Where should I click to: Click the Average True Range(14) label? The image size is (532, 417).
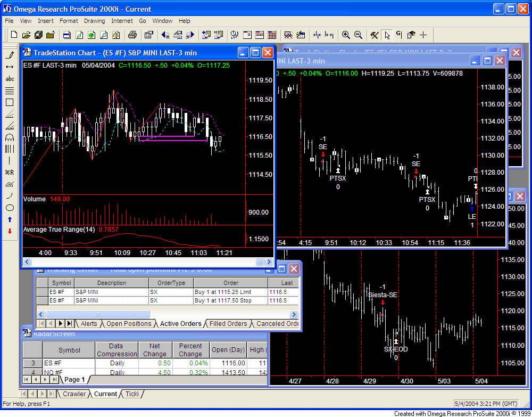coord(59,230)
